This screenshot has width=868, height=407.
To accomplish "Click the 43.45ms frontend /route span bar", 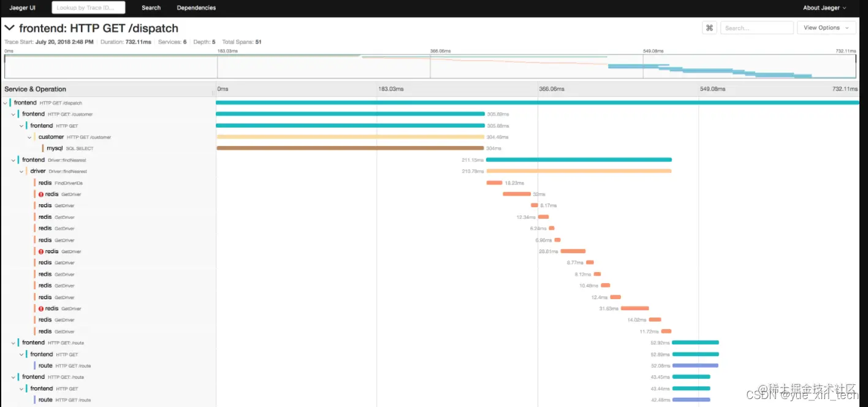I will tap(691, 377).
